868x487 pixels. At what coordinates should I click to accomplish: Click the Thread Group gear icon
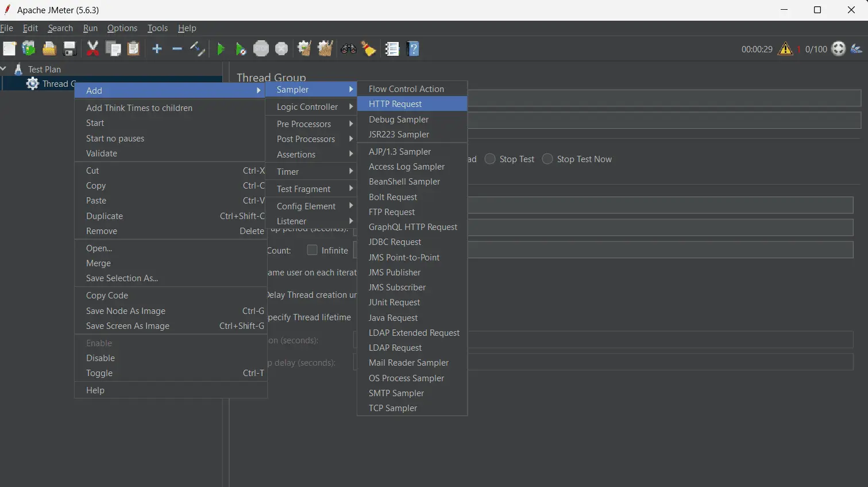point(33,84)
